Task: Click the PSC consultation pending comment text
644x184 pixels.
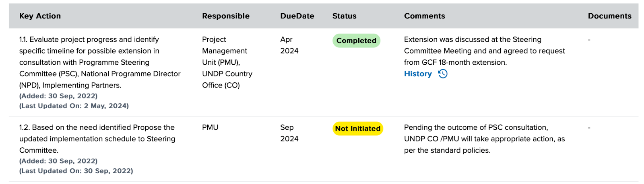Action: (x=485, y=139)
